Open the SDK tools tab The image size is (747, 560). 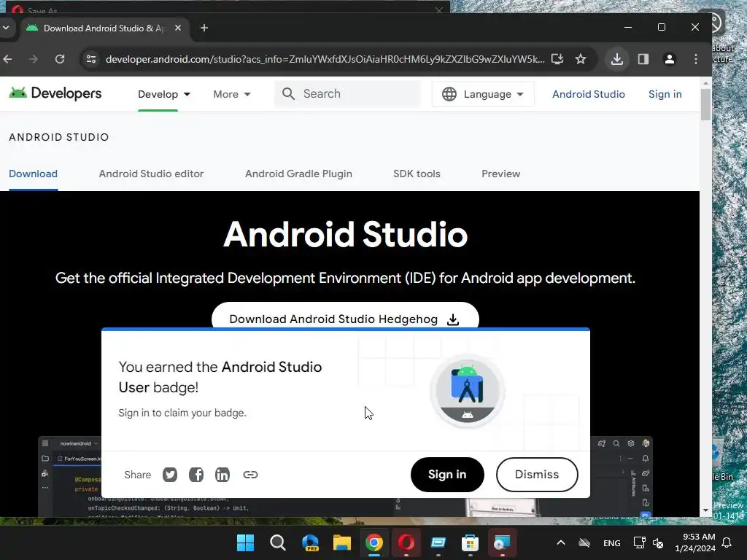417,174
